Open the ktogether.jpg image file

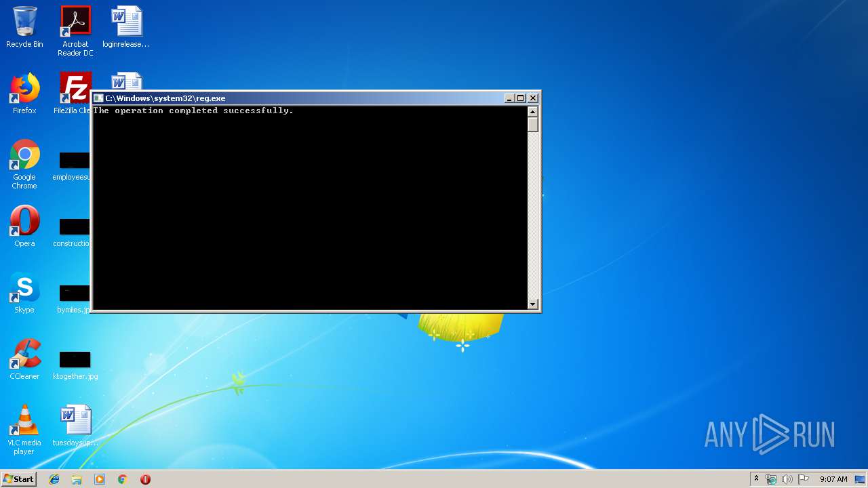(x=75, y=366)
